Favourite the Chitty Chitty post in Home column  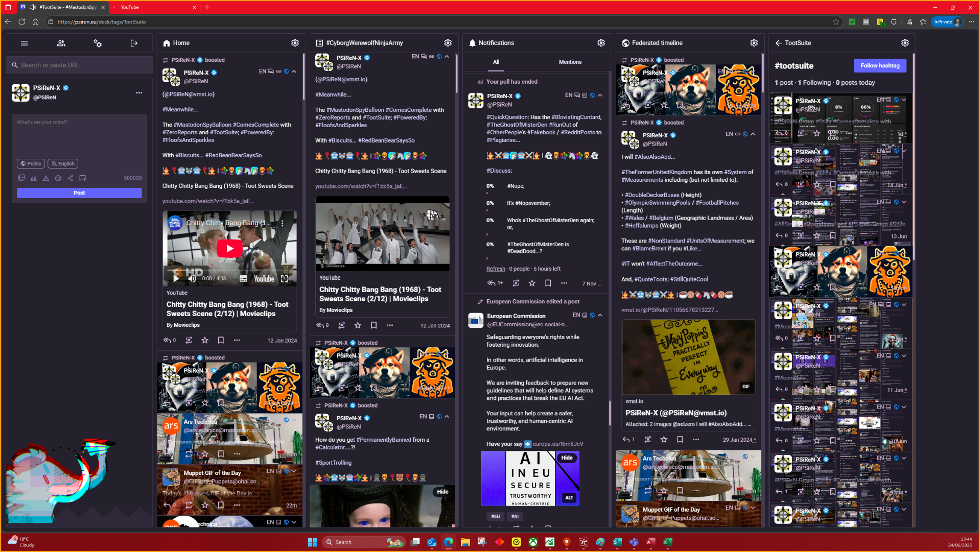click(205, 340)
